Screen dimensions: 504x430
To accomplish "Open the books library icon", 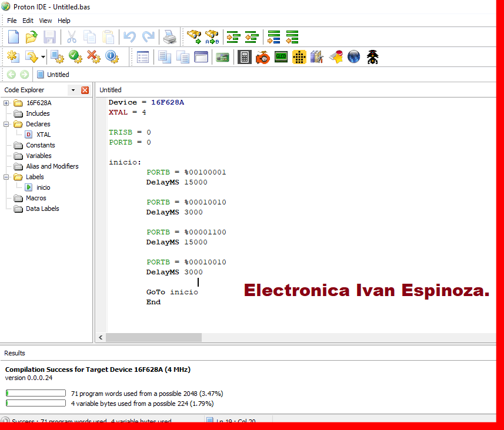I will click(317, 57).
